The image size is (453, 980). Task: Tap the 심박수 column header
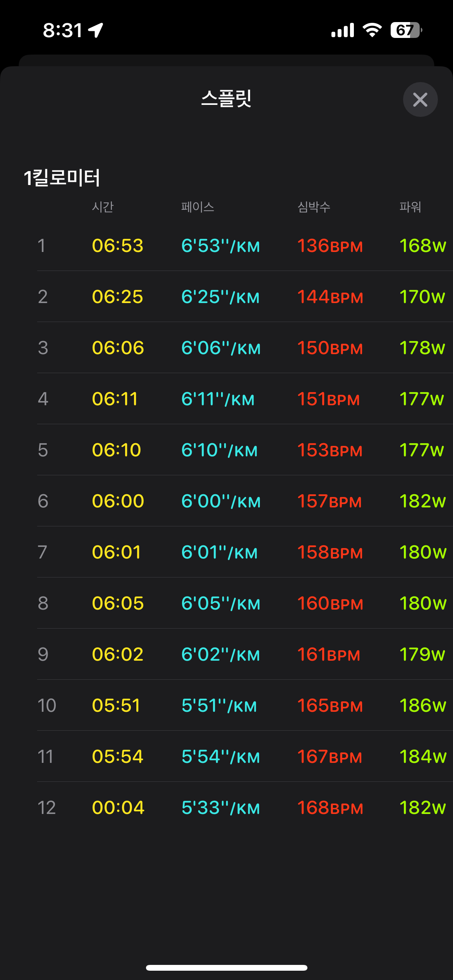click(x=314, y=207)
